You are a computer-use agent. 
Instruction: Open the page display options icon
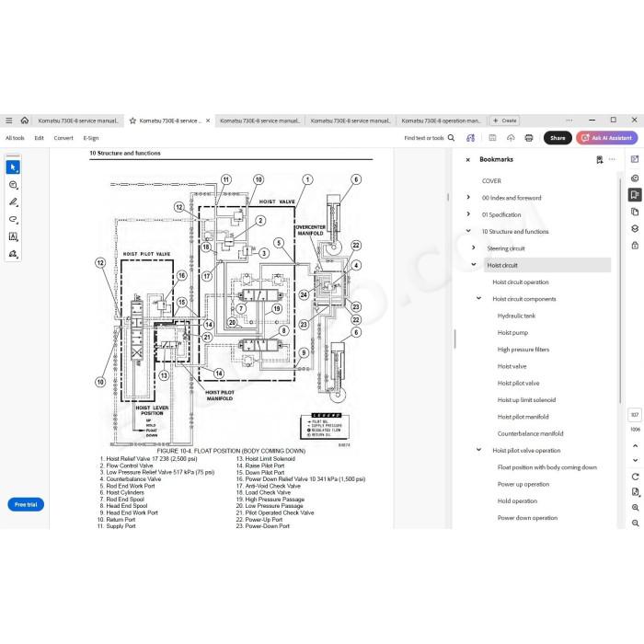(635, 492)
